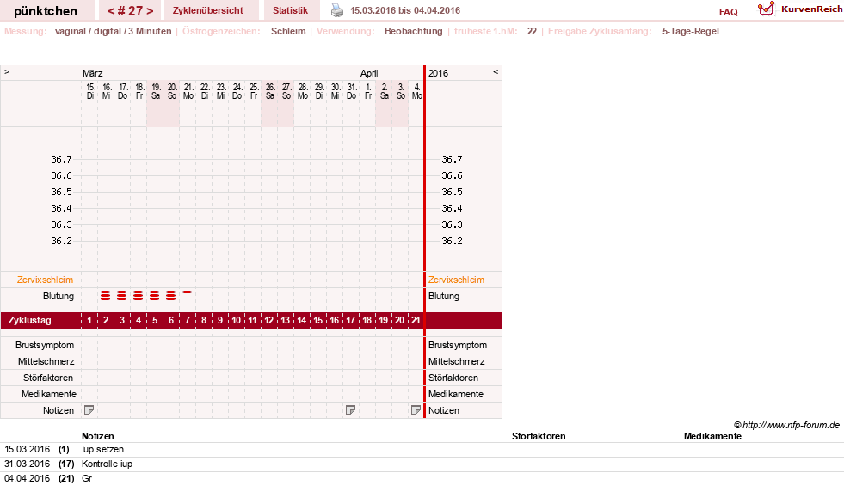This screenshot has width=844, height=504.
Task: Open the KurvenReich crown logo
Action: click(x=766, y=9)
